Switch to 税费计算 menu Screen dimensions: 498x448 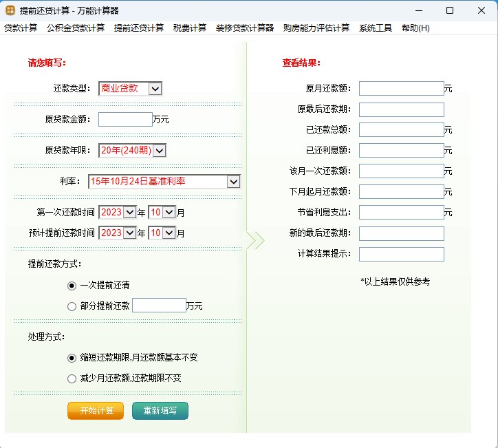pos(190,28)
